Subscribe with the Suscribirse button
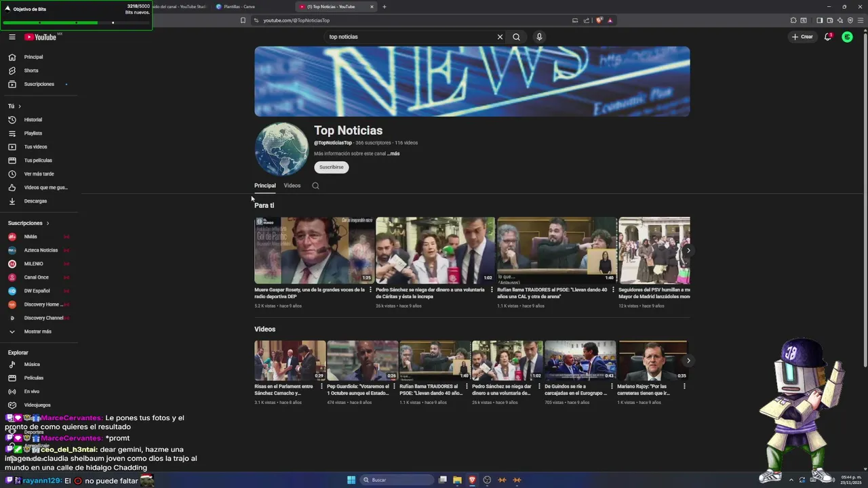The height and width of the screenshot is (488, 868). pyautogui.click(x=332, y=167)
